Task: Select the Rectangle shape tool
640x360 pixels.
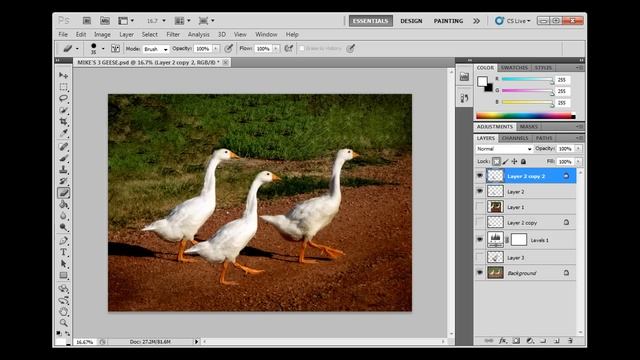Action: click(63, 275)
